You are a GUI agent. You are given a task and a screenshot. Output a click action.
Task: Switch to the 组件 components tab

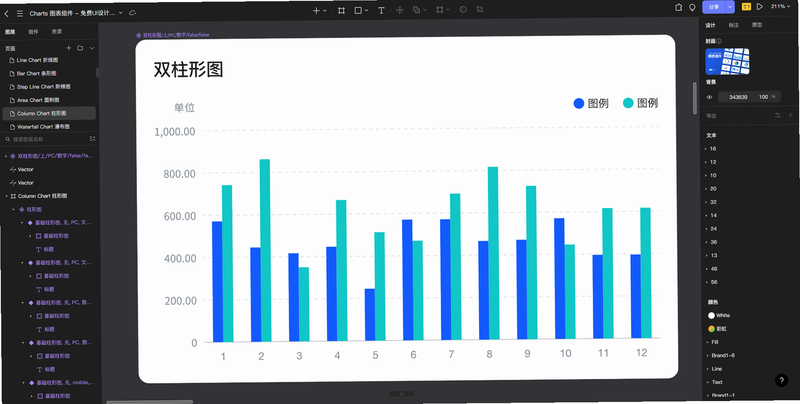click(33, 32)
